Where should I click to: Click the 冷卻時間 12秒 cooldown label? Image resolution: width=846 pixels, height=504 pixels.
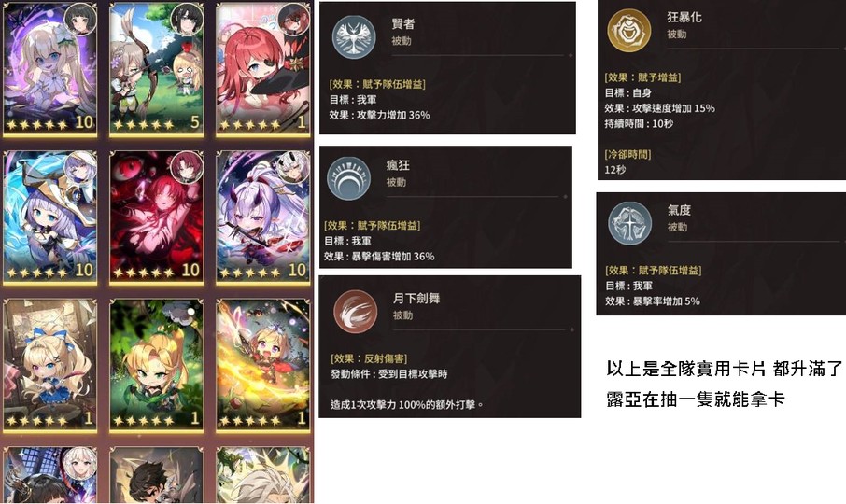click(627, 161)
